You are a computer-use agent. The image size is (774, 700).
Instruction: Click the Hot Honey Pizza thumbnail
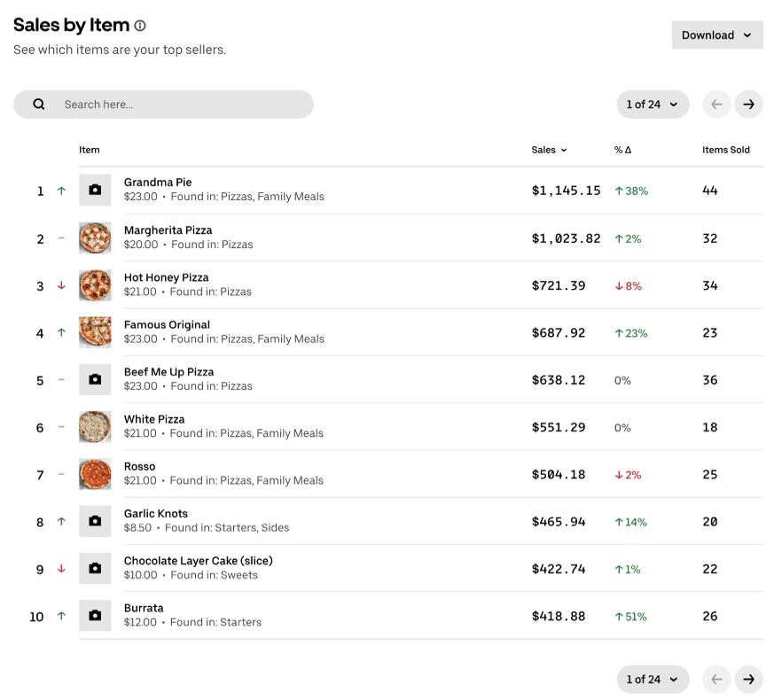click(95, 285)
